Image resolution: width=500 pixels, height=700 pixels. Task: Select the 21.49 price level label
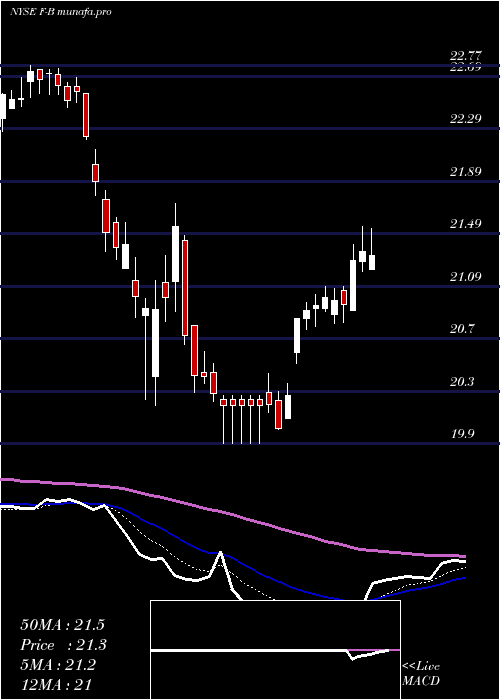point(466,224)
